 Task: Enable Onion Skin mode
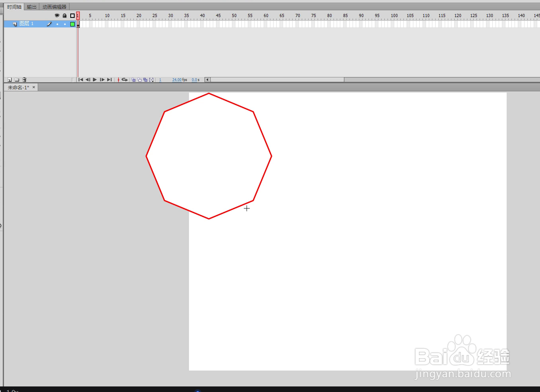133,79
